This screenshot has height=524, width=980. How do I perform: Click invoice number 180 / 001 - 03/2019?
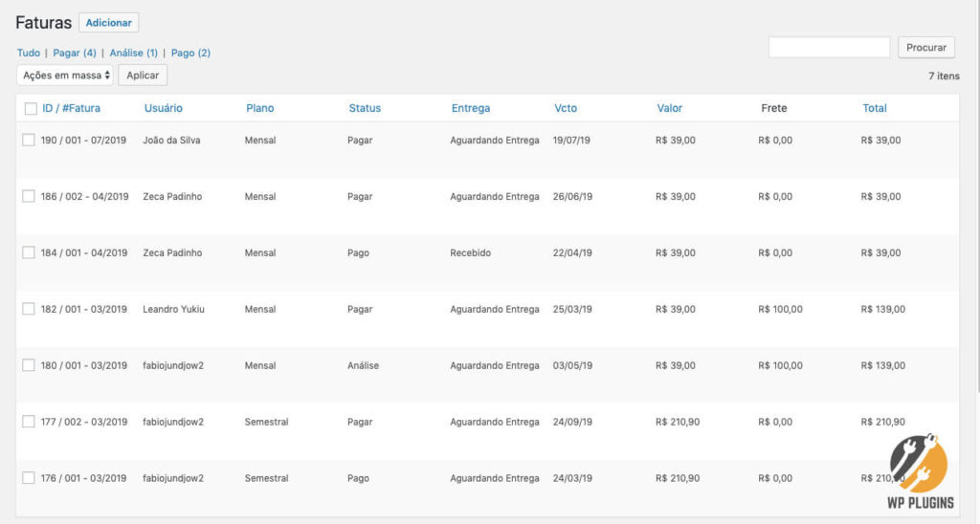coord(84,365)
